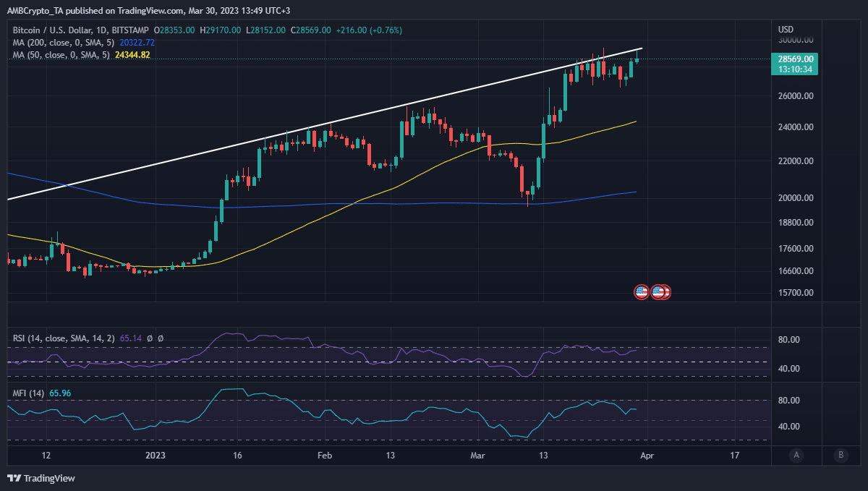The image size is (868, 491).
Task: Select the first US flag economic event marker
Action: [x=642, y=292]
